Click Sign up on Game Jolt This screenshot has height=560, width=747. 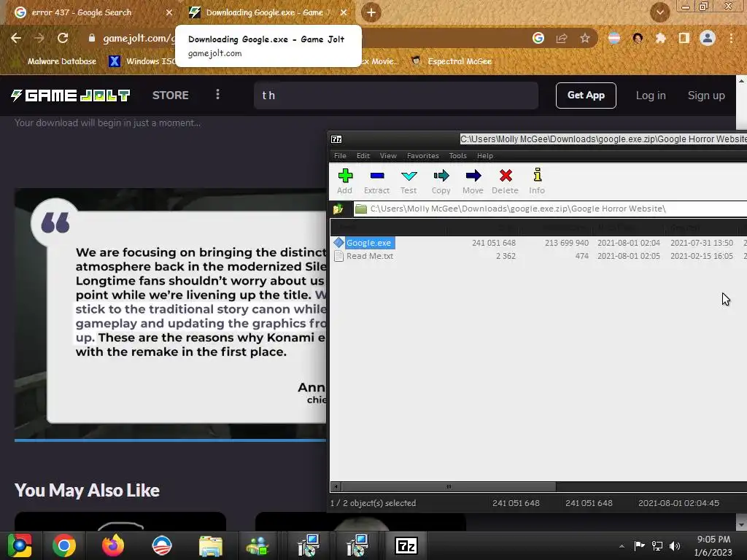point(706,96)
